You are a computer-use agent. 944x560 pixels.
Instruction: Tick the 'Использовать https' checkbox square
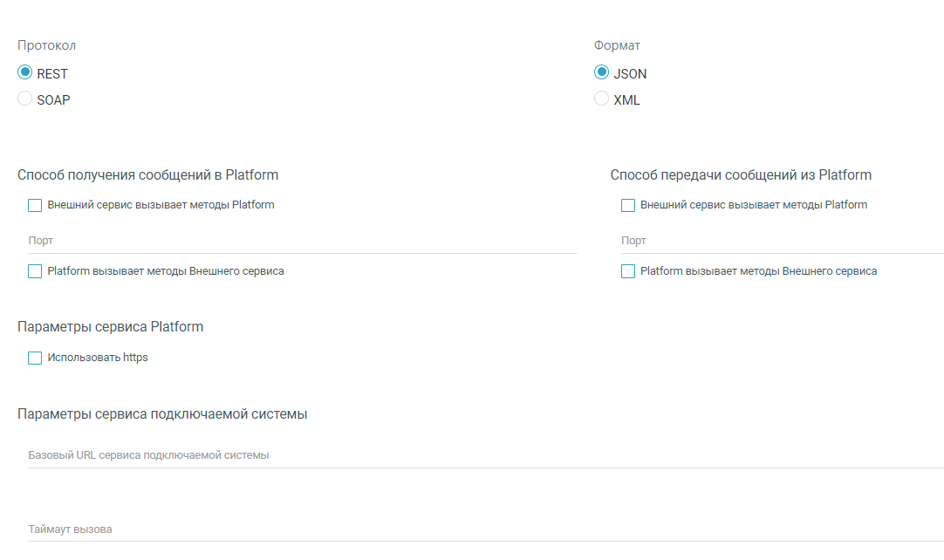[35, 358]
